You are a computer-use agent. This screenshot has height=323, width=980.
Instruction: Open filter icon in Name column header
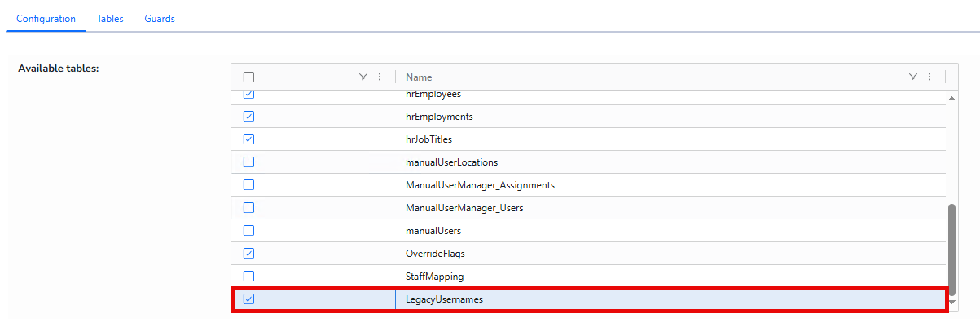[x=913, y=77]
